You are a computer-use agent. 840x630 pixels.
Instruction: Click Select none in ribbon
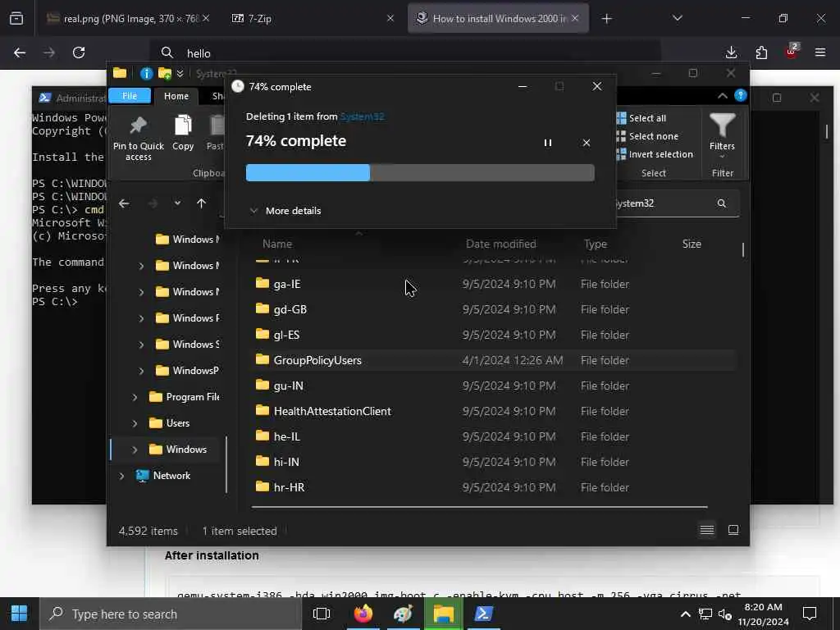[648, 136]
